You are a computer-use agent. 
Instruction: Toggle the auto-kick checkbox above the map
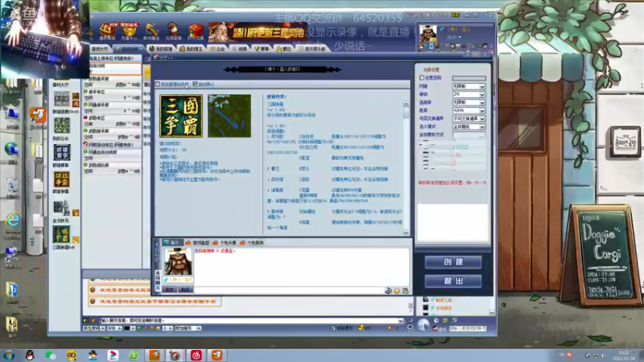point(195,84)
